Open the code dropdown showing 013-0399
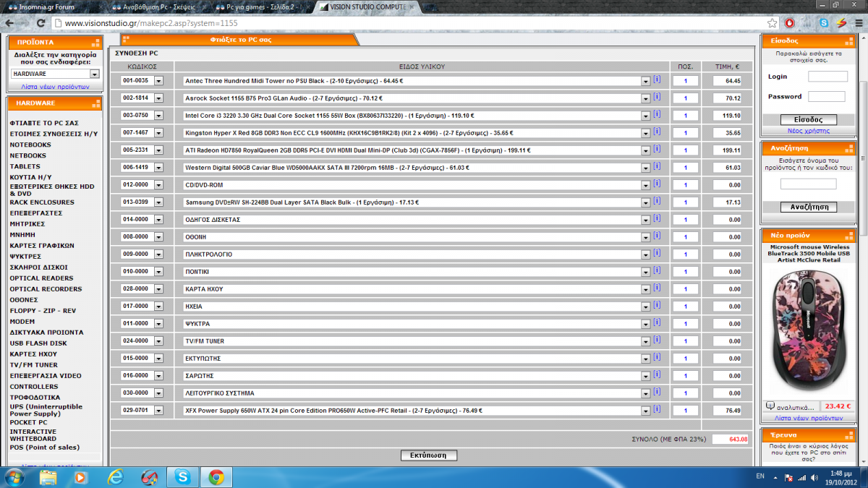The image size is (868, 488). tap(158, 202)
